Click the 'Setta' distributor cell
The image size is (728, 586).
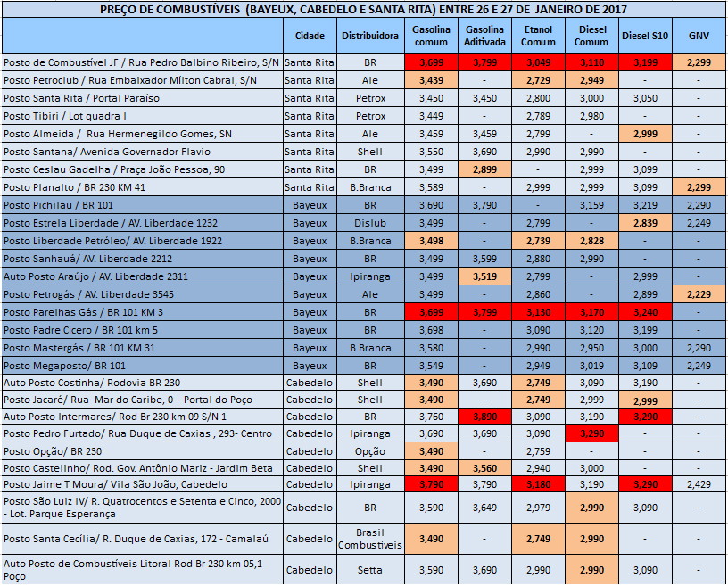(369, 570)
